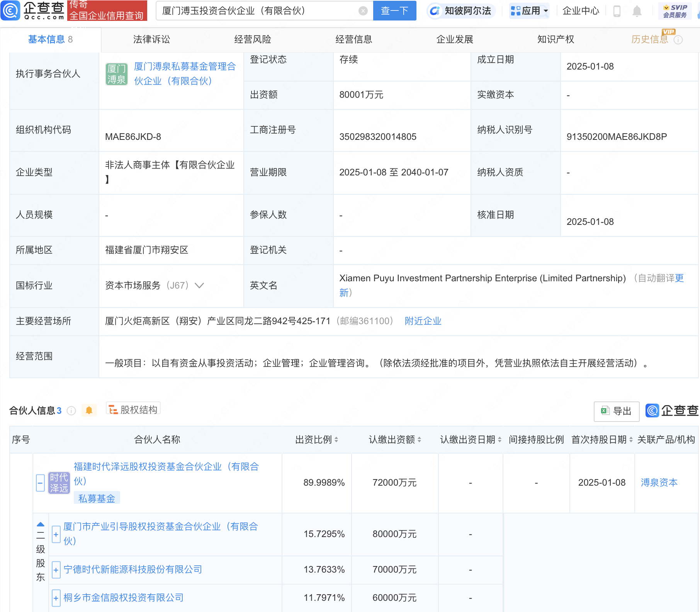700x612 pixels.
Task: Select registration number 350298320014805
Action: pyautogui.click(x=378, y=137)
